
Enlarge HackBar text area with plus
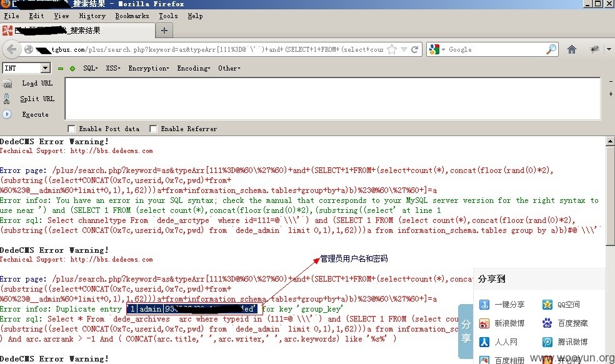[x=611, y=94]
